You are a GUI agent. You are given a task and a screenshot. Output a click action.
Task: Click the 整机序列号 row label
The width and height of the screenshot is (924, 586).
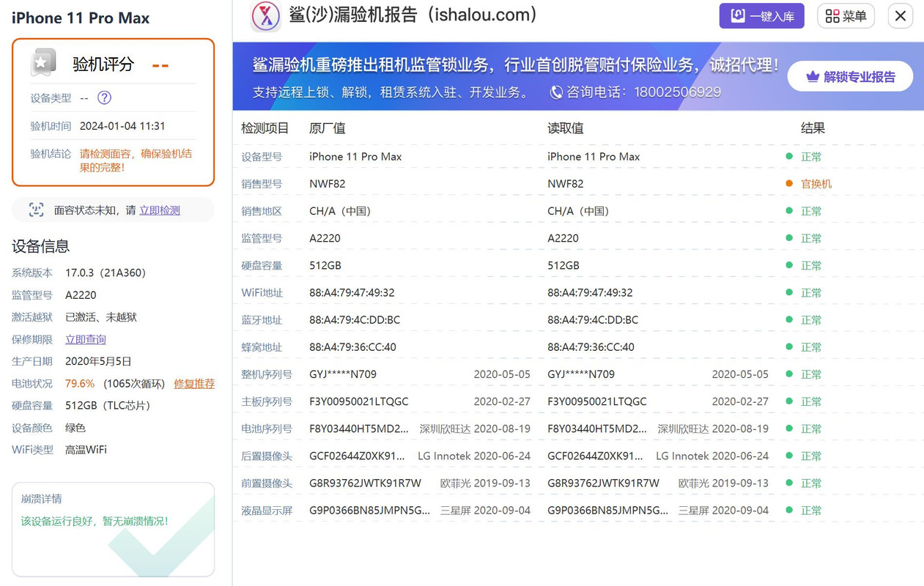point(267,374)
